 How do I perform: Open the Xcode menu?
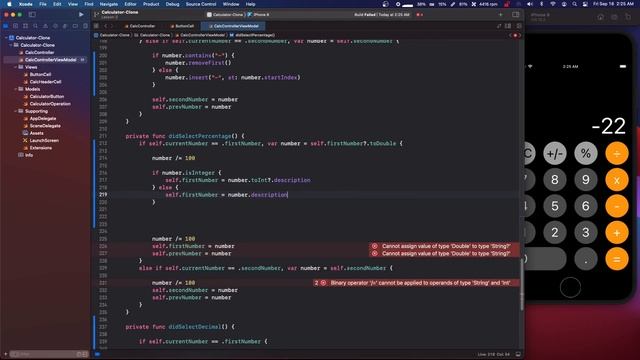[26, 4]
